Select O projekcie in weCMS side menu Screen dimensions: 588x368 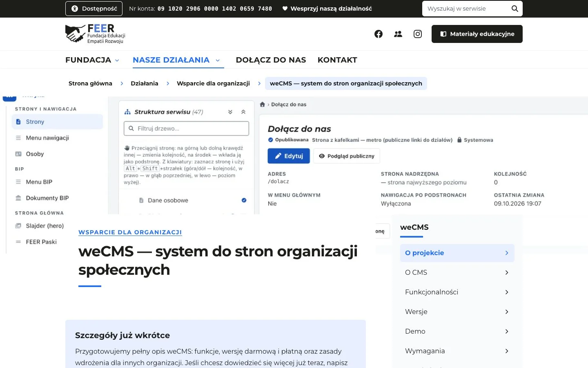point(457,253)
